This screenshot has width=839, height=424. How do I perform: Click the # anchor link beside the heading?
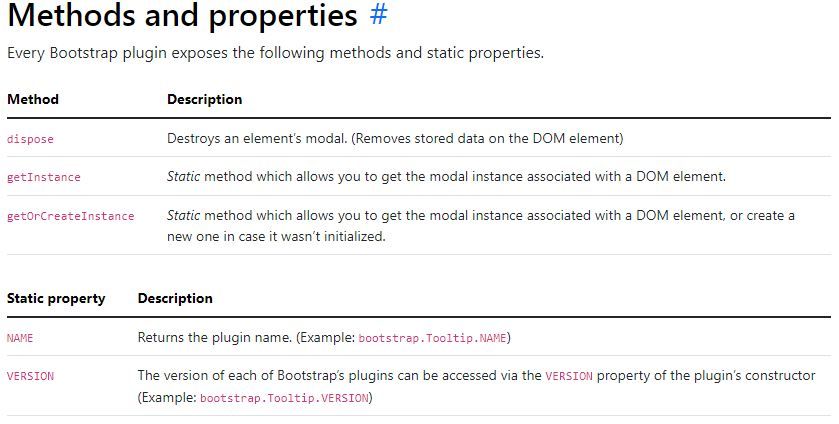(378, 15)
